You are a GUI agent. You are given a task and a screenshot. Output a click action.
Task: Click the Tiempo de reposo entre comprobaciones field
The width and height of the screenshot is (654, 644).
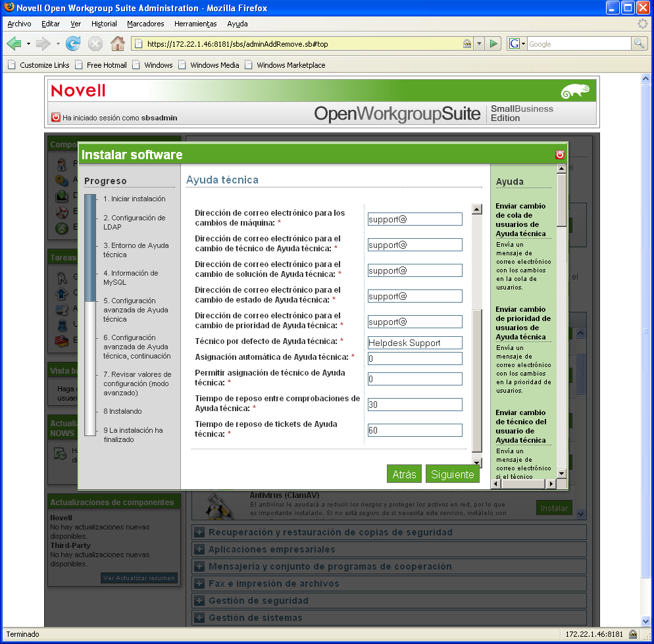pyautogui.click(x=415, y=405)
